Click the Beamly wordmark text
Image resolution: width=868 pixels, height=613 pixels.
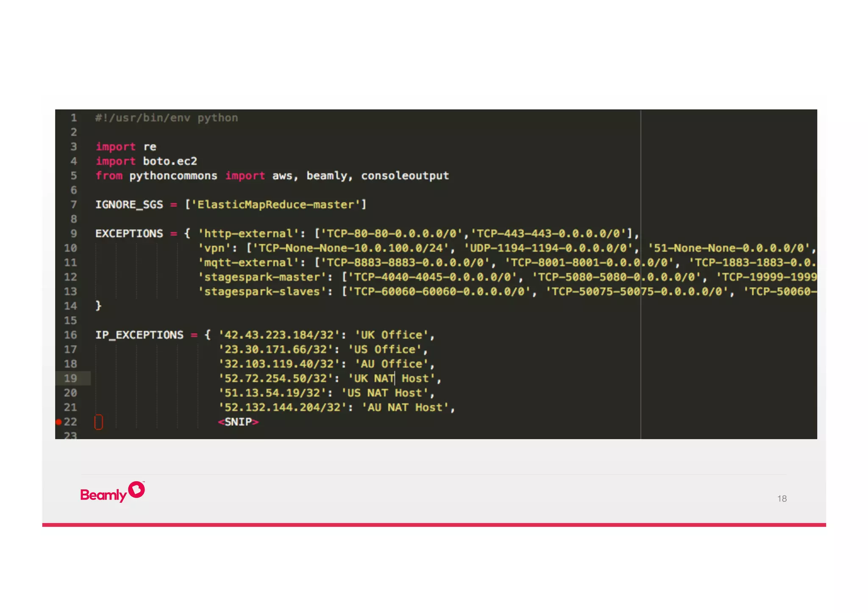(103, 495)
